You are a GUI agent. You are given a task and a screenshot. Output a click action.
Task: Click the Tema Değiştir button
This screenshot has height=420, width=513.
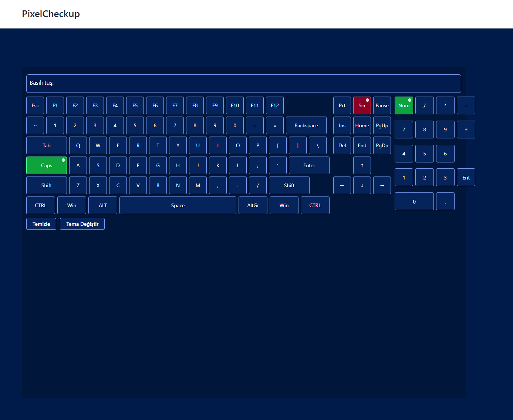[x=82, y=224]
